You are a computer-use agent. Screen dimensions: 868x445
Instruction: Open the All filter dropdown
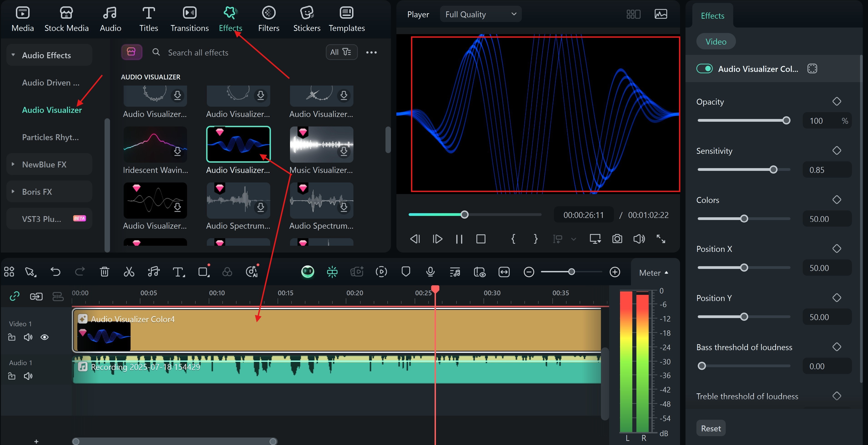tap(341, 52)
